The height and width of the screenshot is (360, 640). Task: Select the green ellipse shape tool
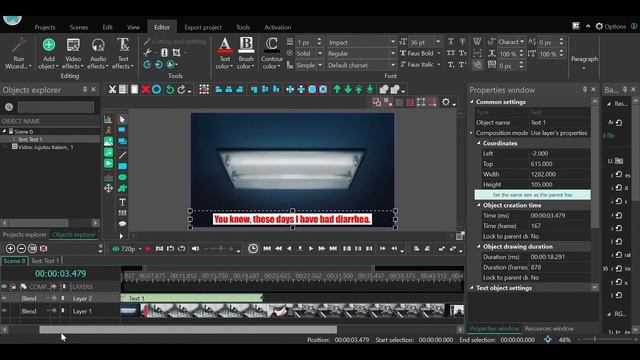[122, 178]
